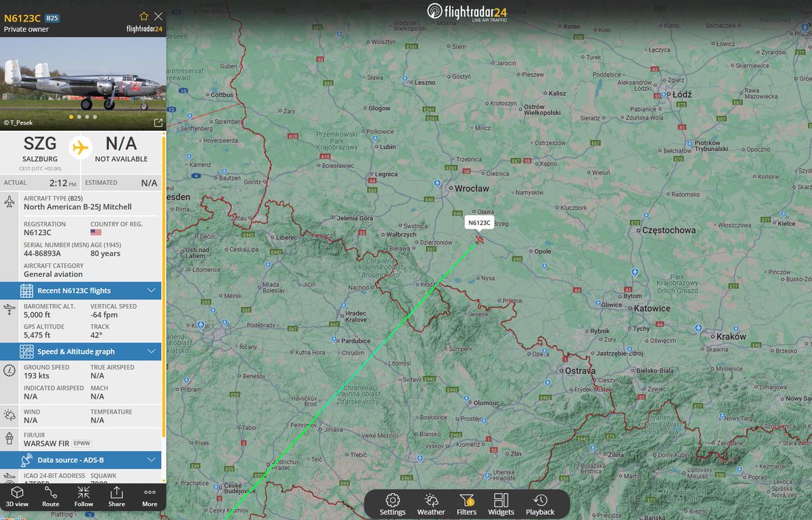The width and height of the screenshot is (812, 520).
Task: Open the Weather layers menu
Action: coord(431,504)
